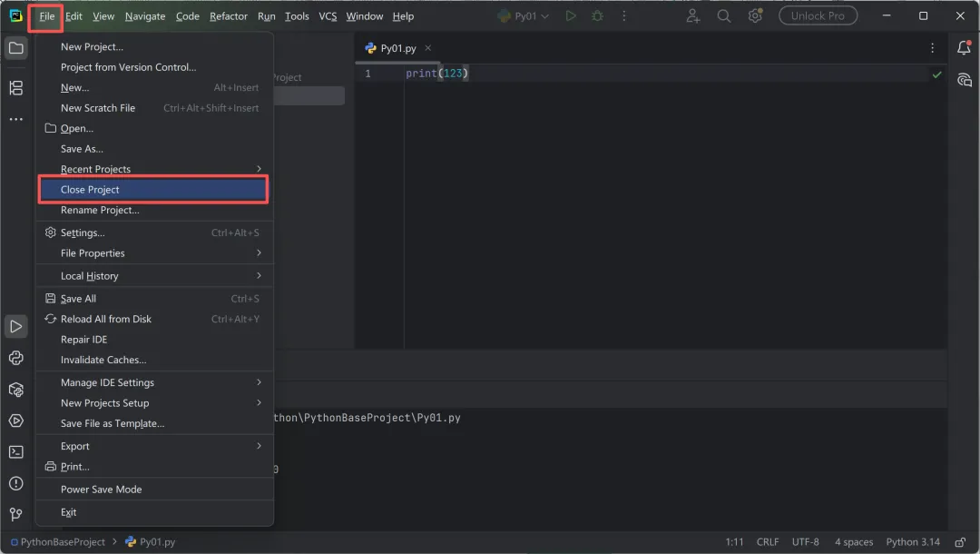980x554 pixels.
Task: Open the Run tool window icon
Action: (x=16, y=326)
